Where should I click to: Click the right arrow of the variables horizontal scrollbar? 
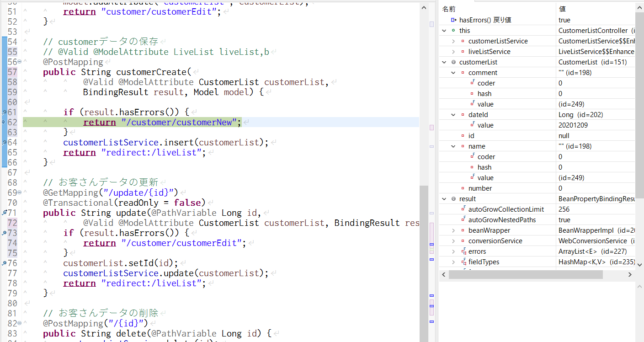[630, 275]
